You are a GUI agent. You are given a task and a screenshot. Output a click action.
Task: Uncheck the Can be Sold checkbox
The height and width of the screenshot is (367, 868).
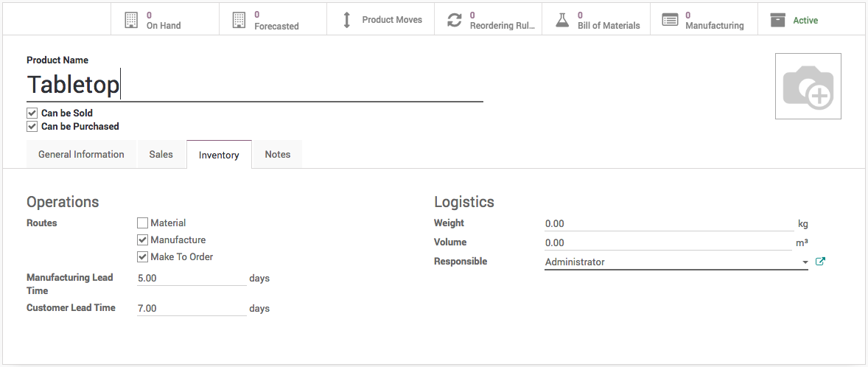tap(32, 113)
